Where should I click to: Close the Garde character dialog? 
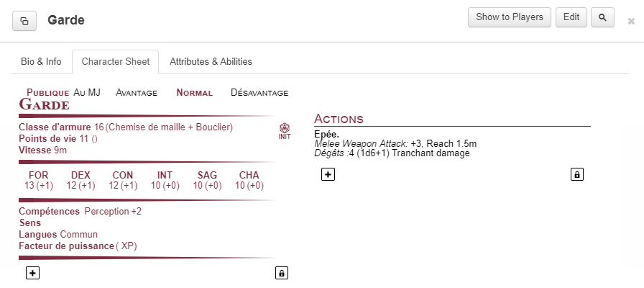coord(631,22)
